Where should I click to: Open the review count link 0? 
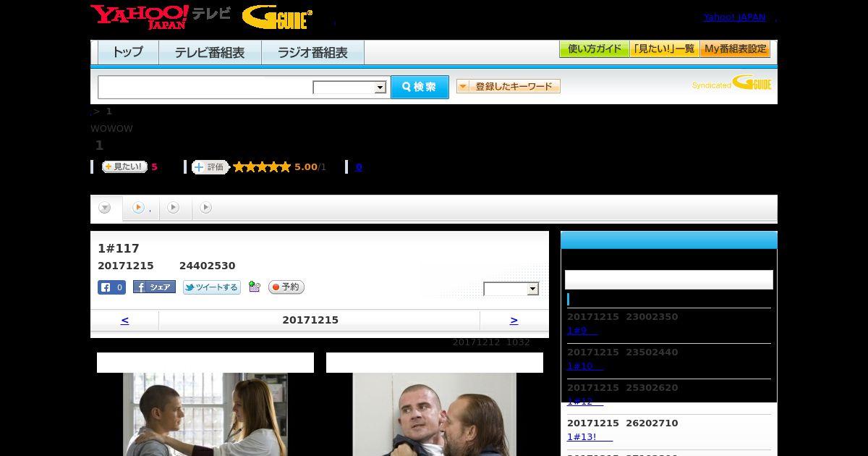pyautogui.click(x=359, y=167)
